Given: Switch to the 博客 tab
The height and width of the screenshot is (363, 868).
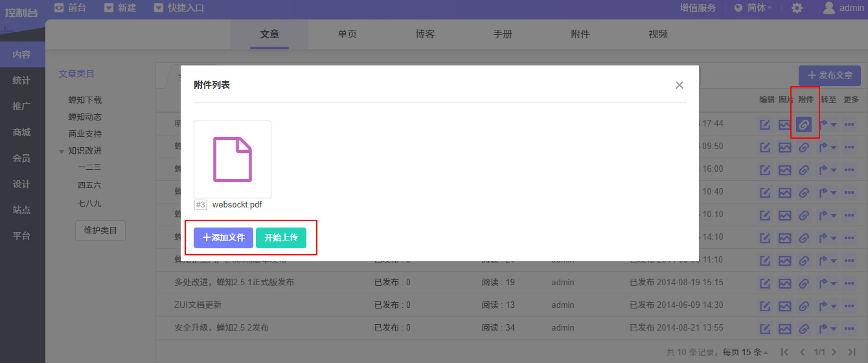Looking at the screenshot, I should [x=425, y=34].
